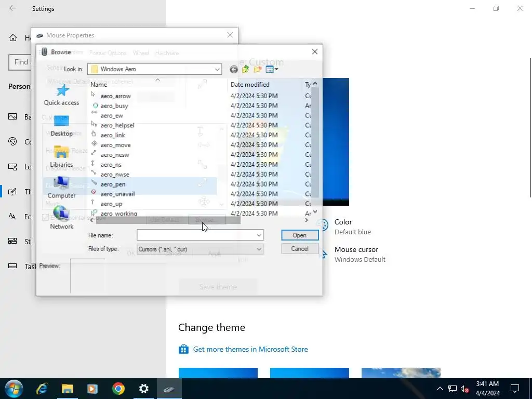This screenshot has width=532, height=399.
Task: Open File Explorer from taskbar
Action: tap(67, 389)
